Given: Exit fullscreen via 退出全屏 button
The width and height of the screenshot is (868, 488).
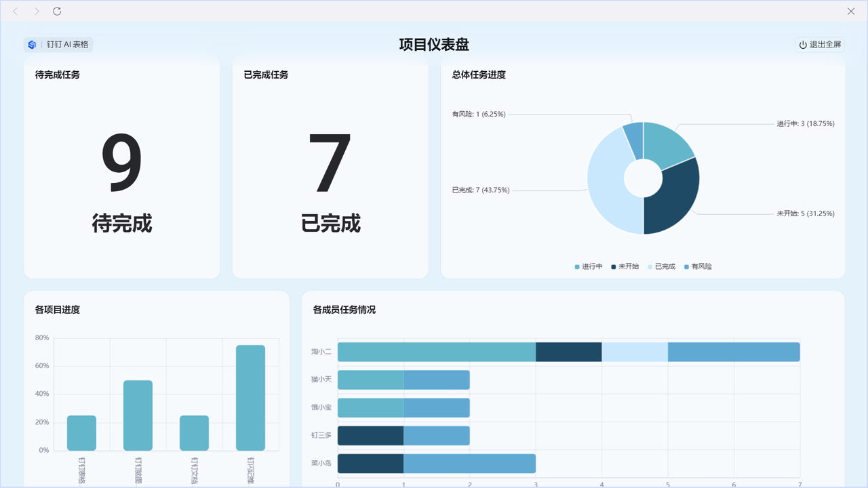Looking at the screenshot, I should pos(820,45).
